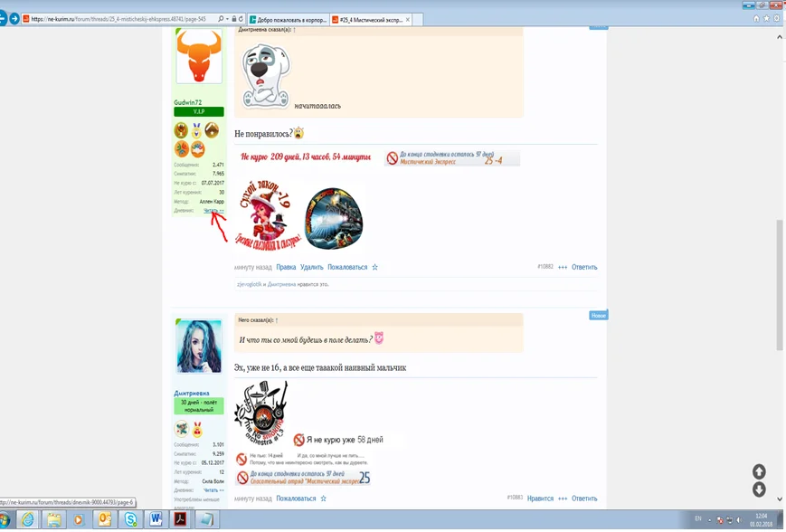
Task: Open the Home page icon in browser toolbar
Action: click(756, 18)
